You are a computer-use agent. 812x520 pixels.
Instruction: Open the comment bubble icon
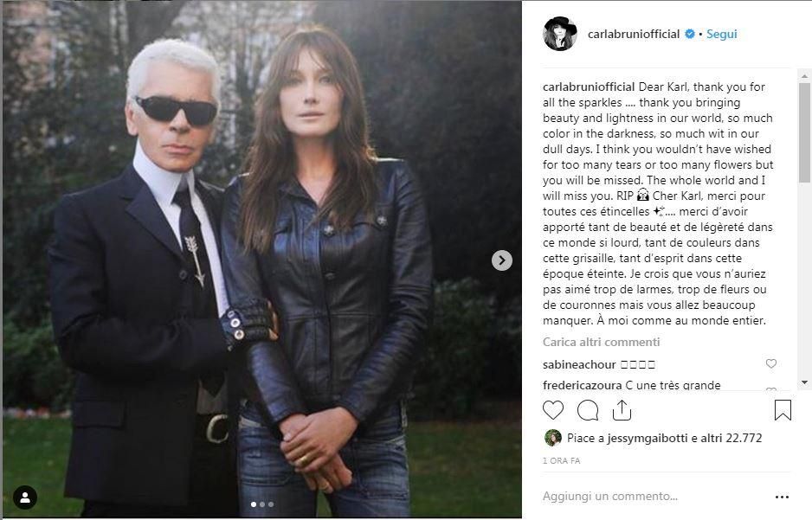coord(588,410)
